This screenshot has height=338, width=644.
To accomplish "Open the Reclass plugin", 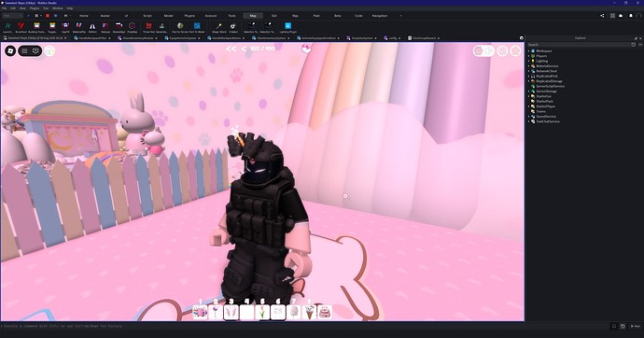I will click(105, 27).
